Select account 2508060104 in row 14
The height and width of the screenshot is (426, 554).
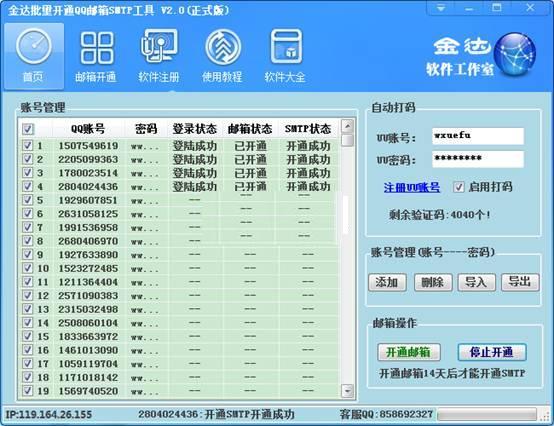click(88, 323)
